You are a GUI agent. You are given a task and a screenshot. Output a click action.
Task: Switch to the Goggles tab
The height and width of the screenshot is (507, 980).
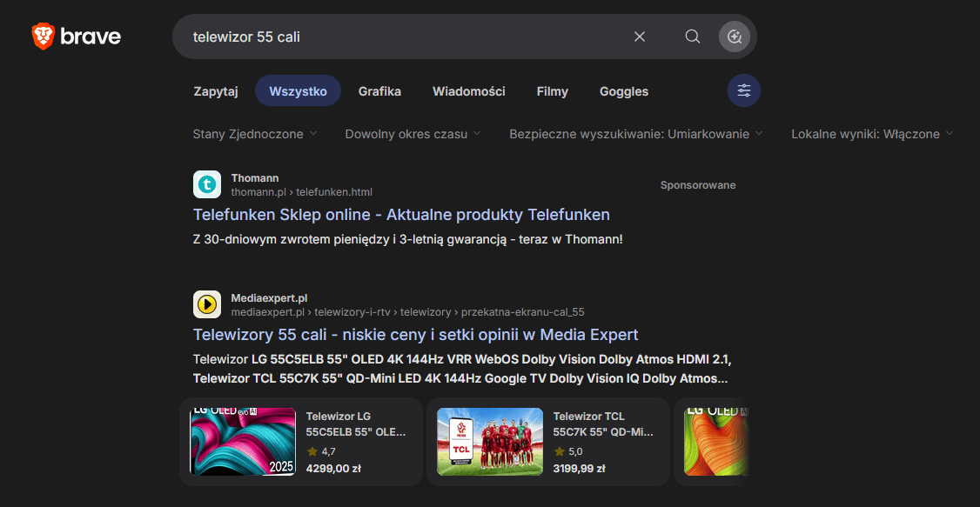click(624, 91)
